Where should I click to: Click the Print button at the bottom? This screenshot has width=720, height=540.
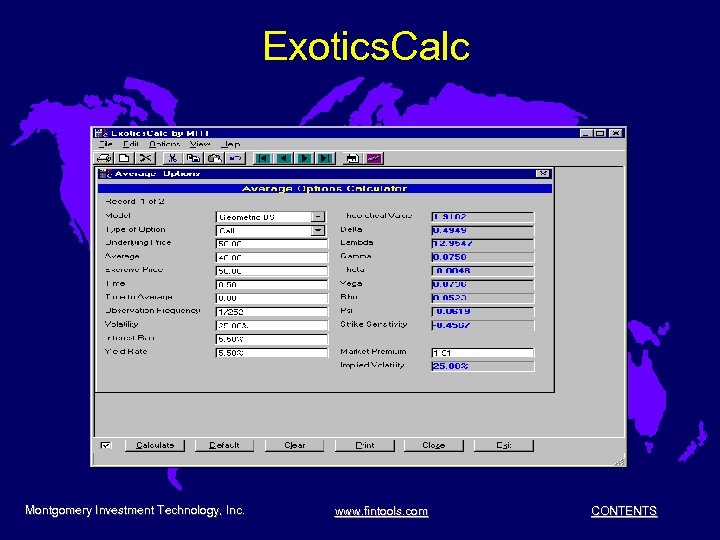365,445
